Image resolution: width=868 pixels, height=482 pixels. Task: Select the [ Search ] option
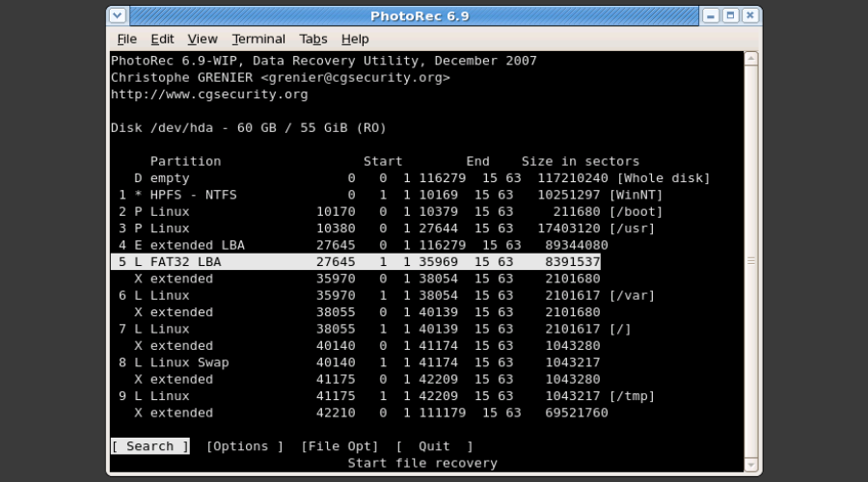(150, 446)
